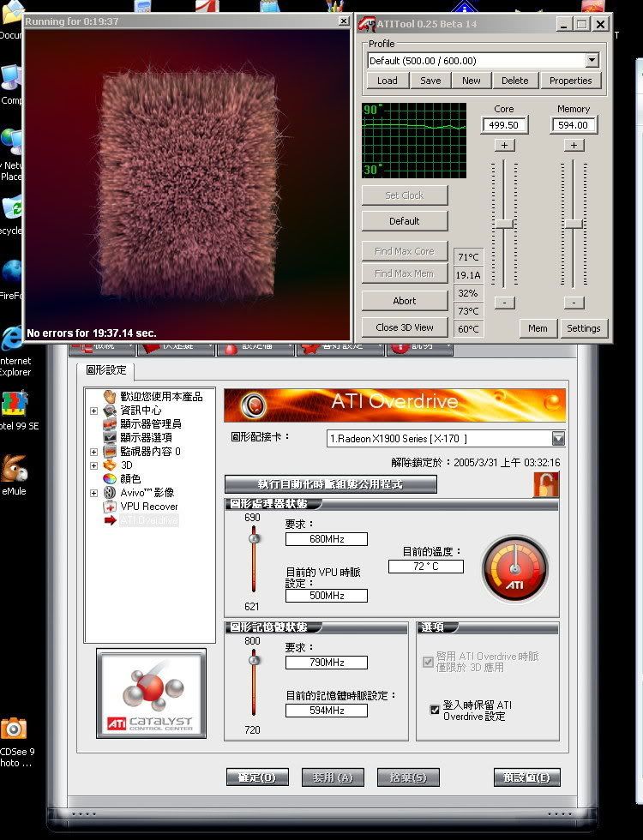
Task: Click the round button on ATI Overdrive banner
Action: click(x=254, y=405)
